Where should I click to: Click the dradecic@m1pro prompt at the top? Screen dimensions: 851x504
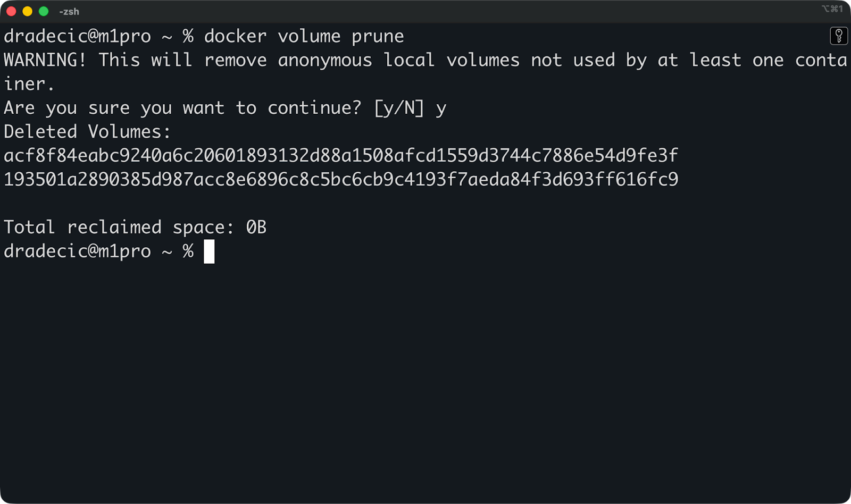pyautogui.click(x=76, y=36)
